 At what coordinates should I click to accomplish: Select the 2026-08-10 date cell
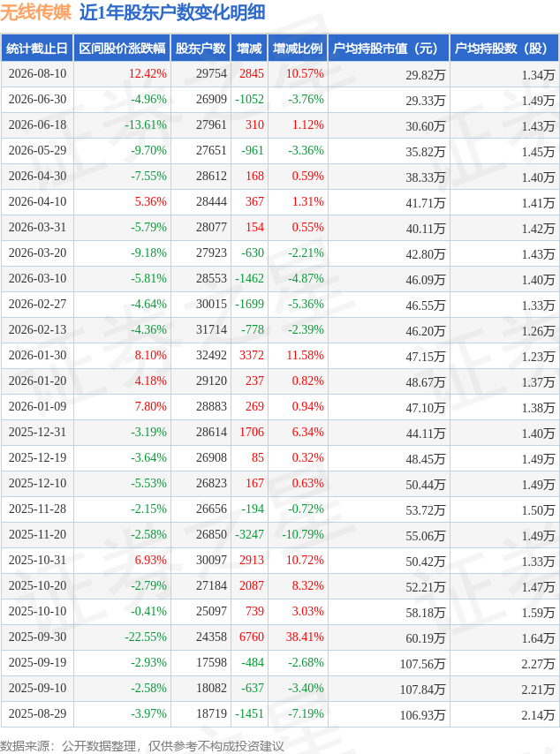click(x=37, y=73)
